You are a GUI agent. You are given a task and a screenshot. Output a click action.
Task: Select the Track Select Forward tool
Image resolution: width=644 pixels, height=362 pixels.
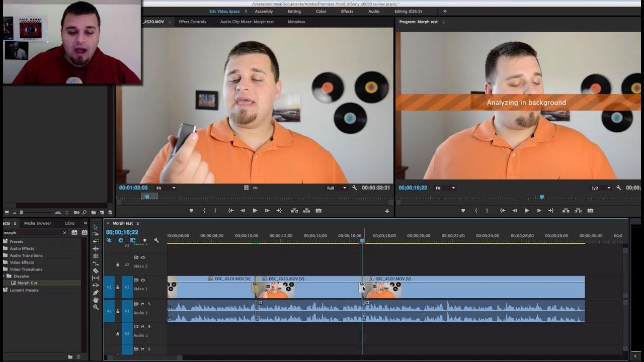click(x=96, y=234)
